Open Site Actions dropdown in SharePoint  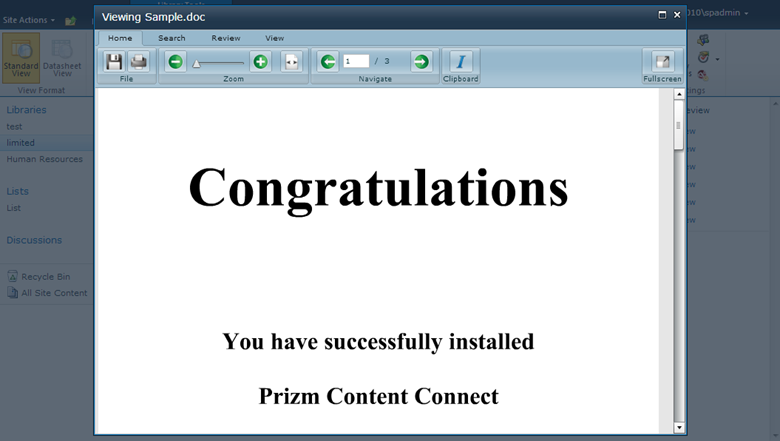coord(28,20)
